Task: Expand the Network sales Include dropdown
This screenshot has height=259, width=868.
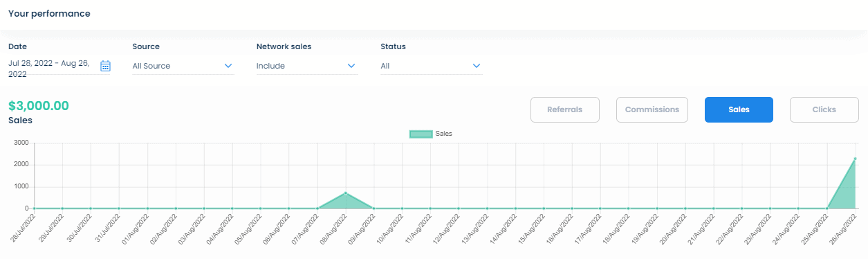Action: tap(307, 66)
